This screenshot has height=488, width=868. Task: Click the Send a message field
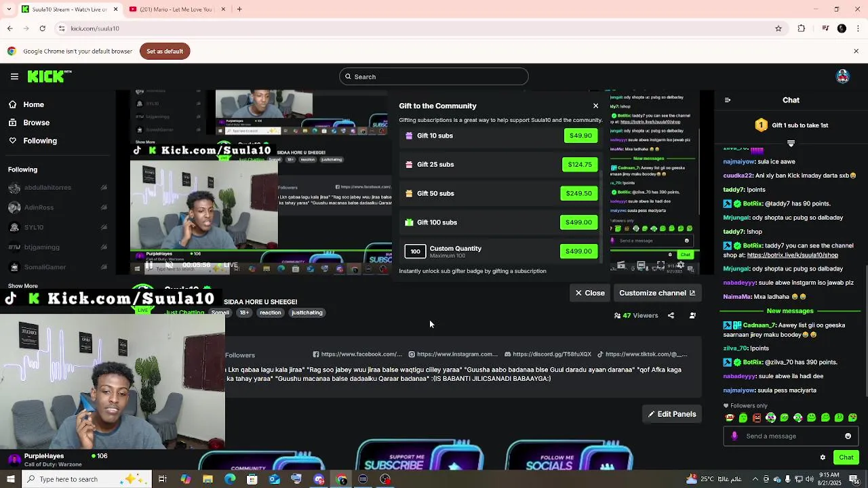click(x=791, y=436)
